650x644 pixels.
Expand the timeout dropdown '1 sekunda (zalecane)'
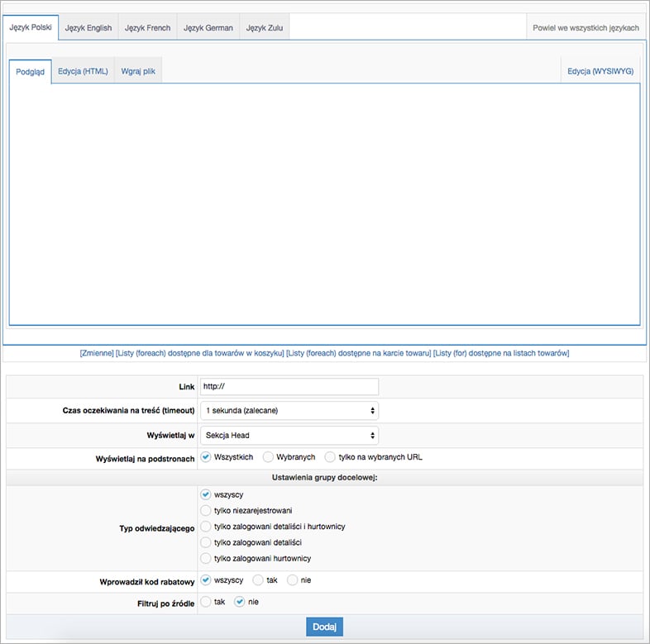pyautogui.click(x=289, y=411)
